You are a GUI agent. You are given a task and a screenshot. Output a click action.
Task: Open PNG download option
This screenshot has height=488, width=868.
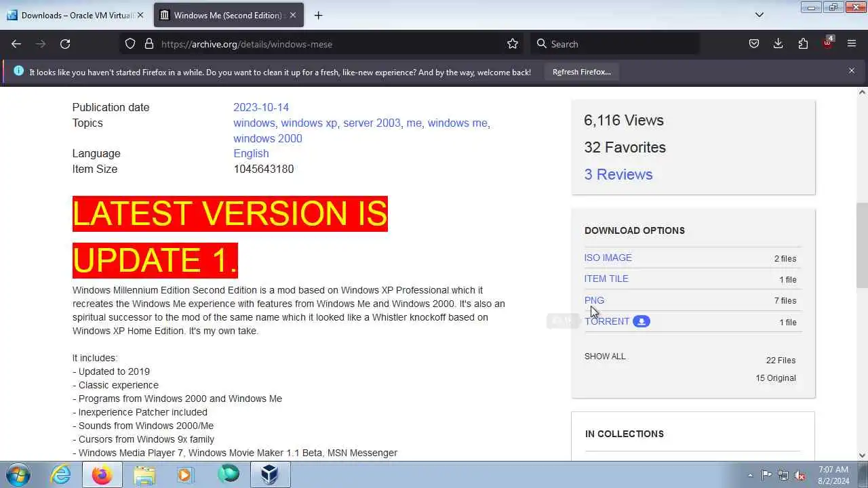[594, 300]
